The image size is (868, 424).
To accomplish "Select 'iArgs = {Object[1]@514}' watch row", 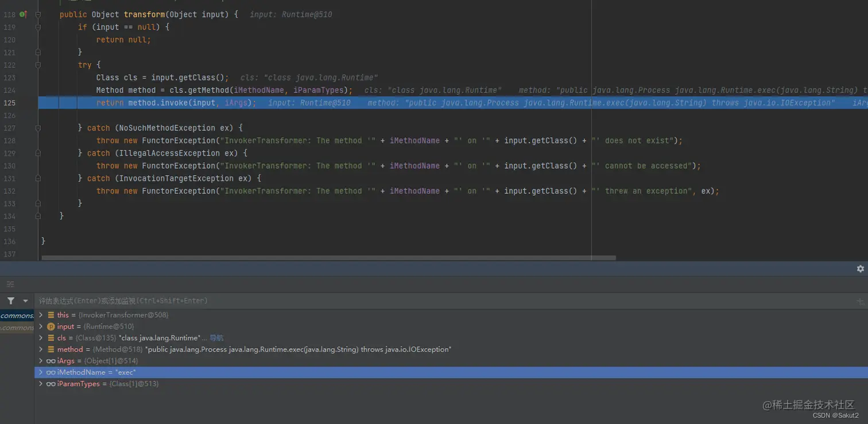I will pos(451,361).
